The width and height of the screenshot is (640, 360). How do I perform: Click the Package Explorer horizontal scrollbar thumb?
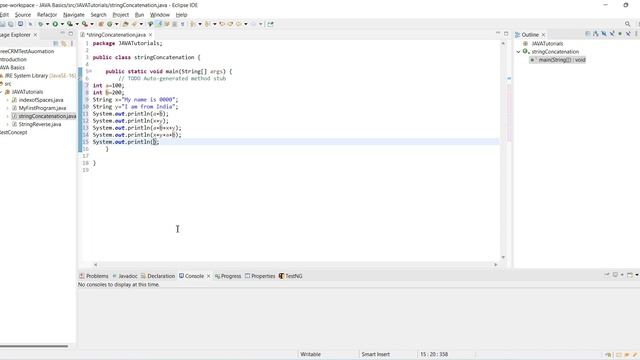tap(34, 346)
